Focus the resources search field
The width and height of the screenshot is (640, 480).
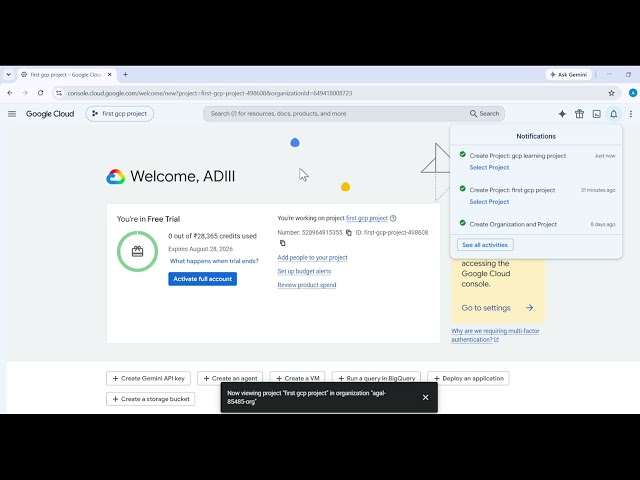(335, 114)
